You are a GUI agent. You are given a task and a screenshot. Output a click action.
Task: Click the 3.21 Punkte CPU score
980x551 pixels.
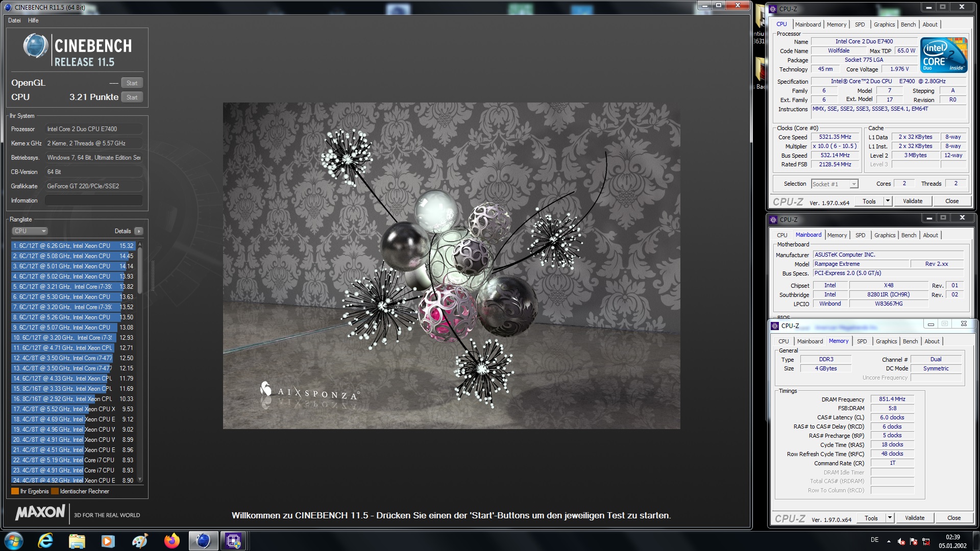click(x=94, y=97)
